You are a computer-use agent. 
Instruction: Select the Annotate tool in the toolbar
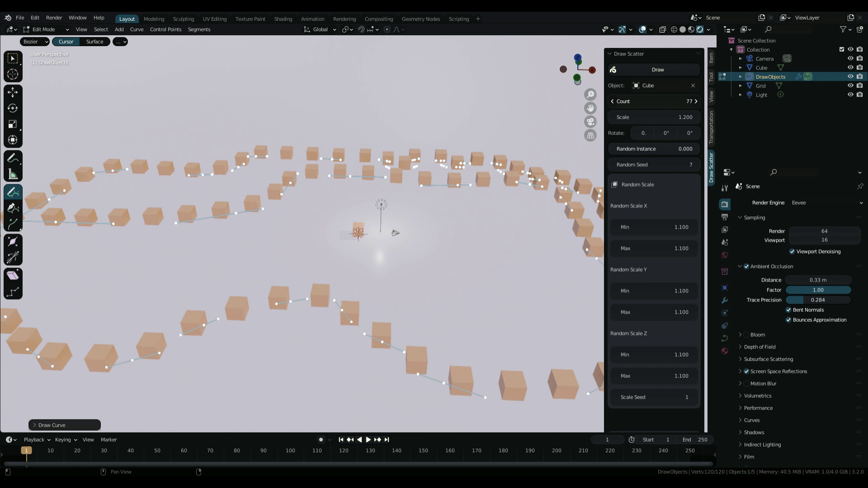coord(13,157)
